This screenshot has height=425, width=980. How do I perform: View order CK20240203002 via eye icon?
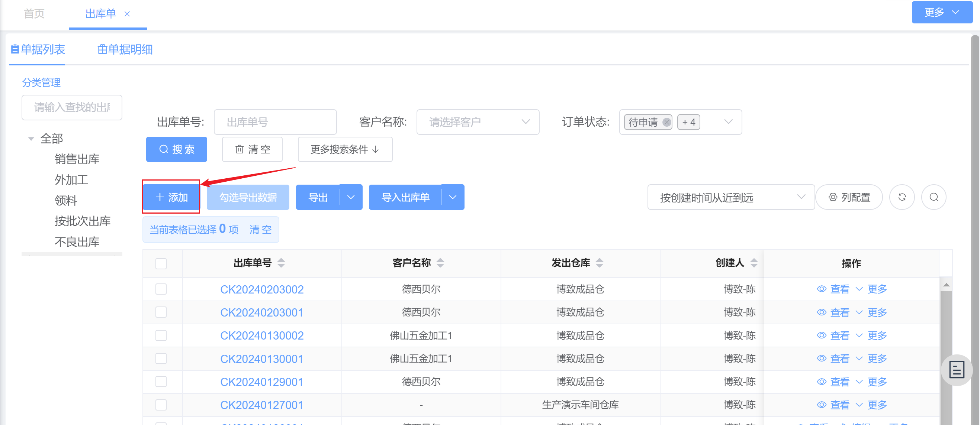pyautogui.click(x=821, y=289)
